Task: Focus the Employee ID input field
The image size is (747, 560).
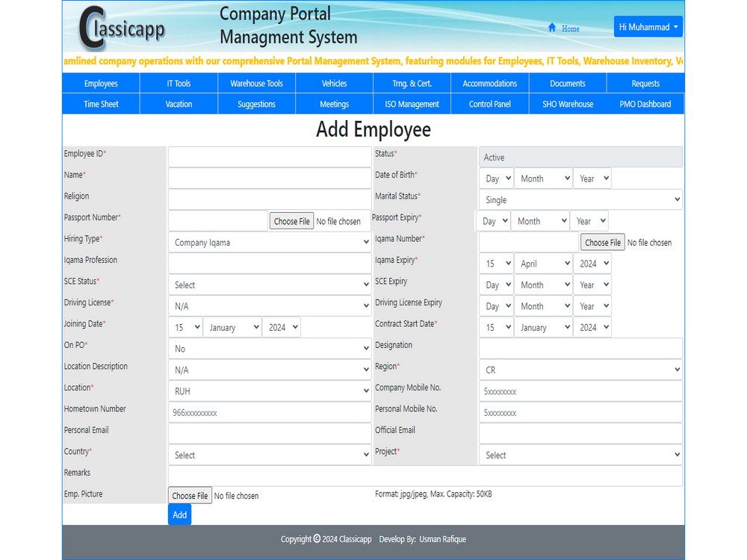Action: (270, 157)
